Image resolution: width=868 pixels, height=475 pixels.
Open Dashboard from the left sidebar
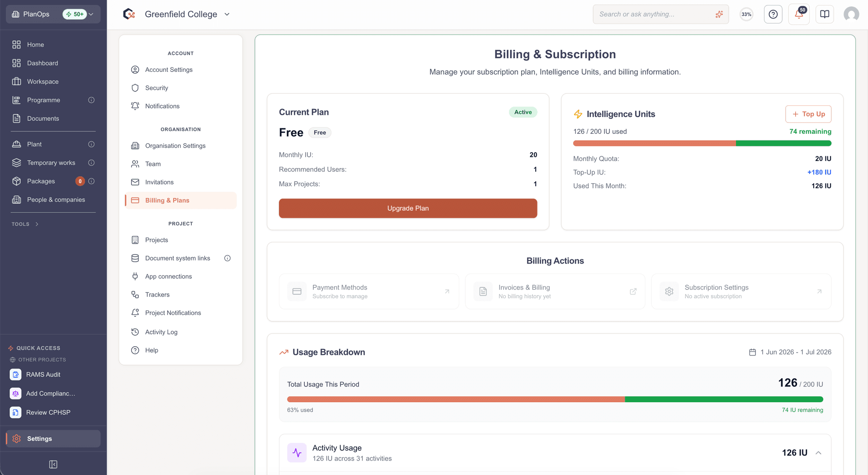tap(53, 63)
